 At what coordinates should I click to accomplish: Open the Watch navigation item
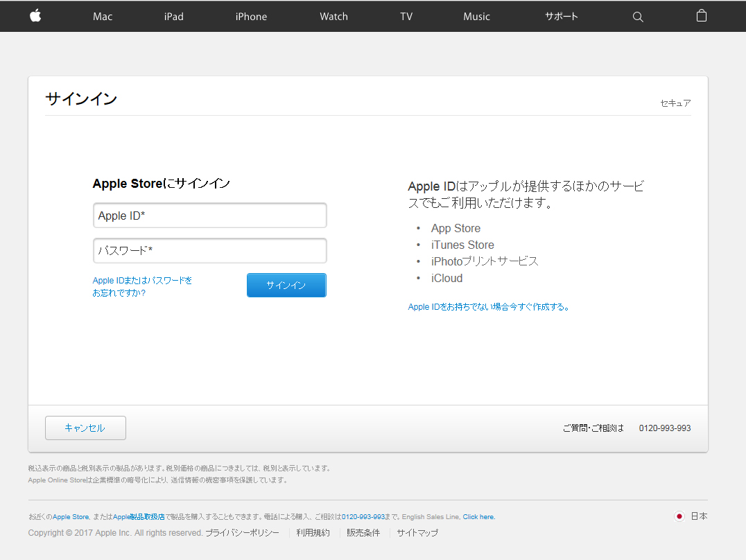click(x=333, y=17)
